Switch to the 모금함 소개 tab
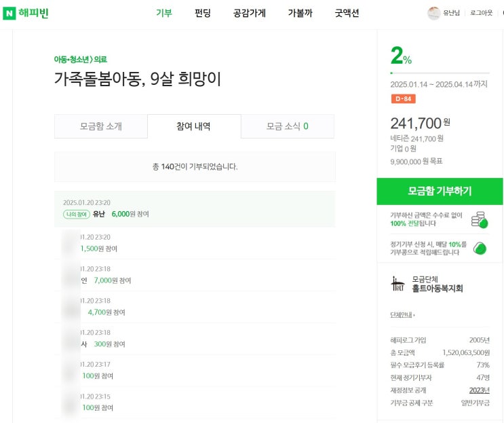Screen dimensions: 504x423 100,126
